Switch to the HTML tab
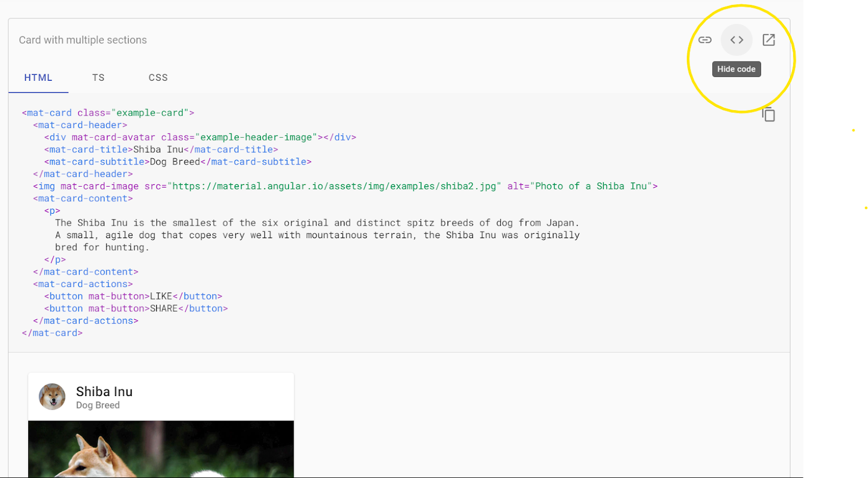The height and width of the screenshot is (478, 868). pos(38,78)
